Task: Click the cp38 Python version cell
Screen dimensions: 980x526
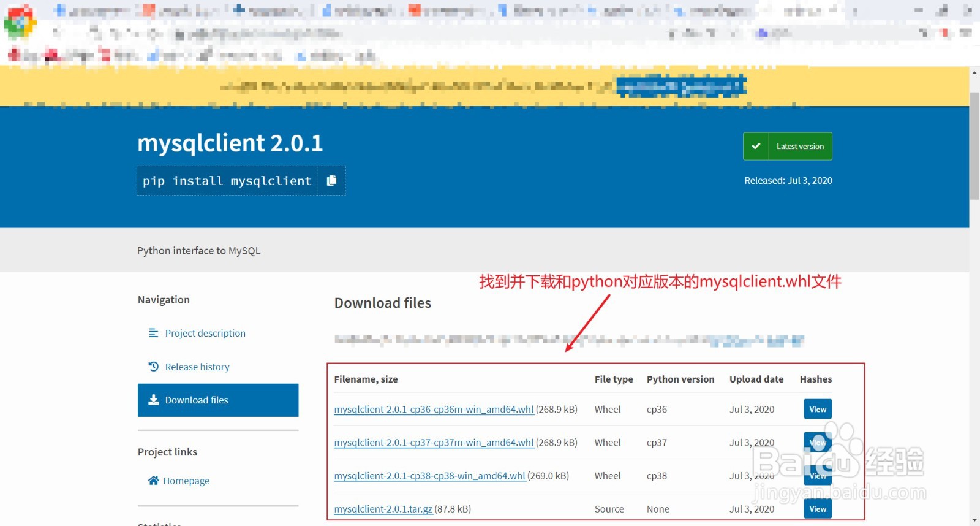Action: point(657,475)
